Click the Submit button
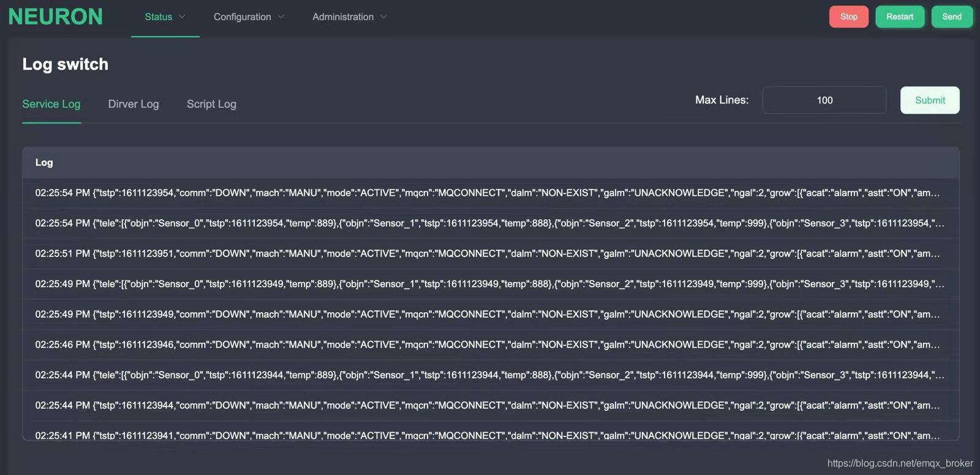The height and width of the screenshot is (475, 980). click(x=930, y=100)
